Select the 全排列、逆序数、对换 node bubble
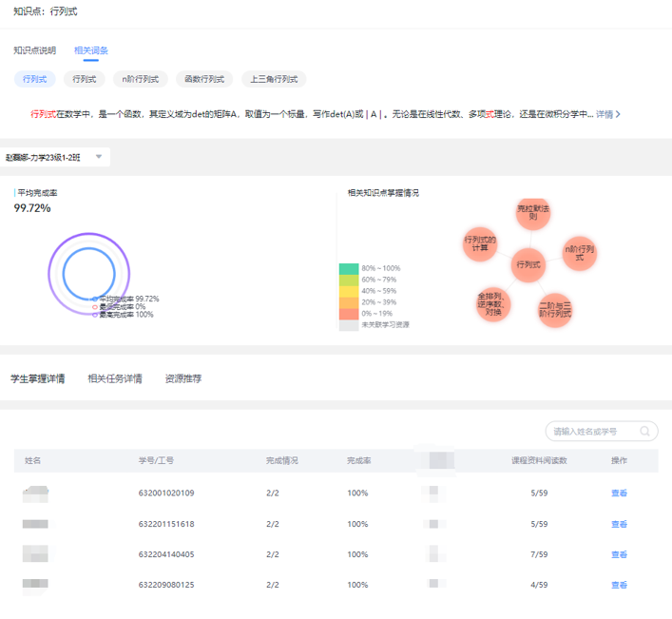 493,304
